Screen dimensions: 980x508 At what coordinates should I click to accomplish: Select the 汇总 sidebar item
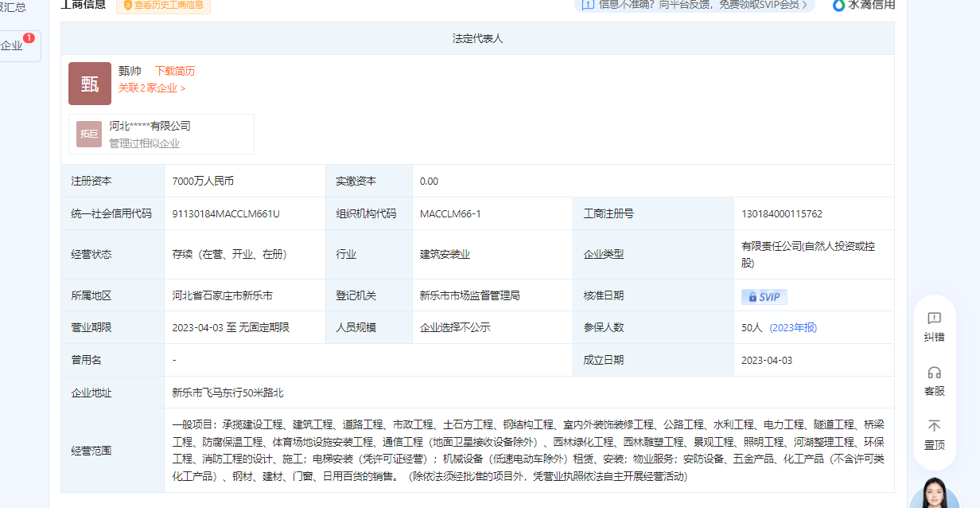click(x=14, y=7)
